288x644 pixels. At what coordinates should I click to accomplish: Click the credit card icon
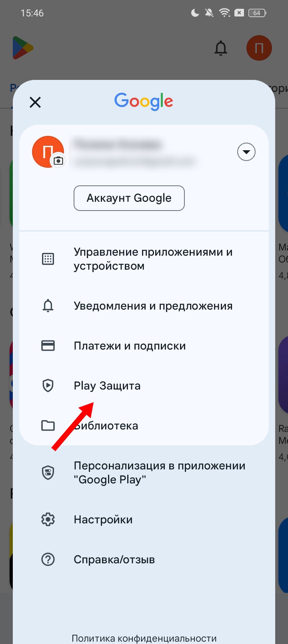tap(48, 346)
